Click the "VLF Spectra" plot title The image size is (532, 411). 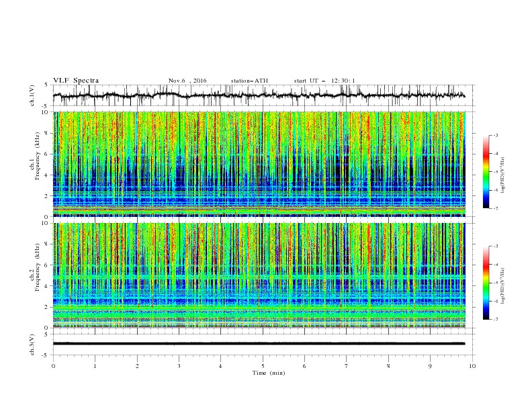pyautogui.click(x=76, y=81)
